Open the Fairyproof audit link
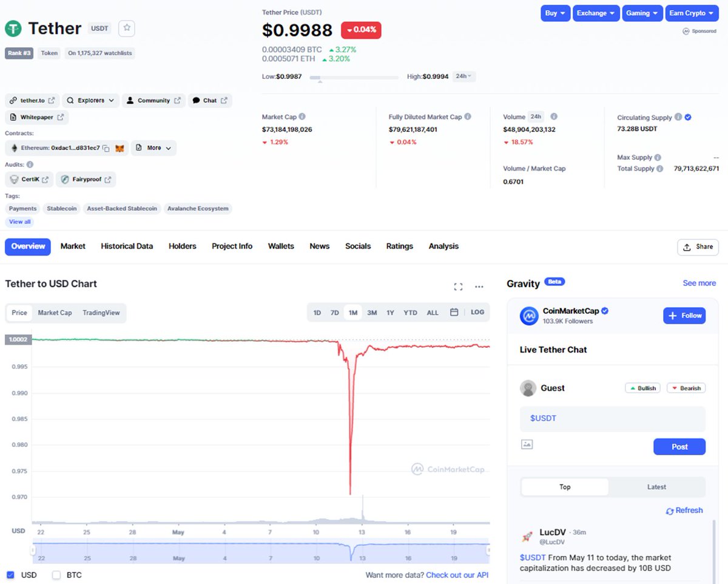 pos(86,180)
